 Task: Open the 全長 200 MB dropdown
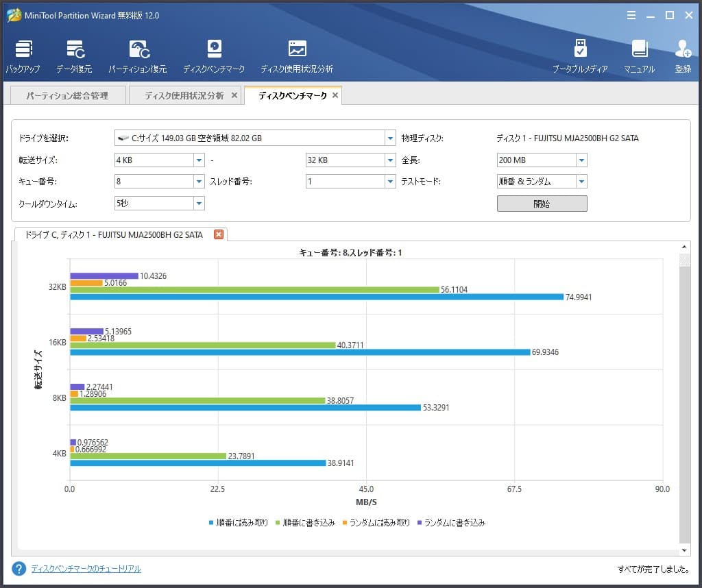581,160
